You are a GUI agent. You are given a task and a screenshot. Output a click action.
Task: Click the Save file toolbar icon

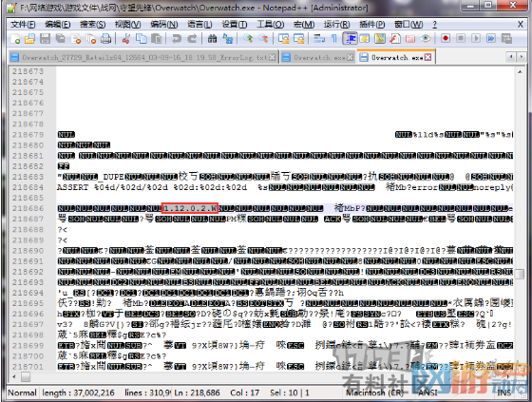coord(46,39)
